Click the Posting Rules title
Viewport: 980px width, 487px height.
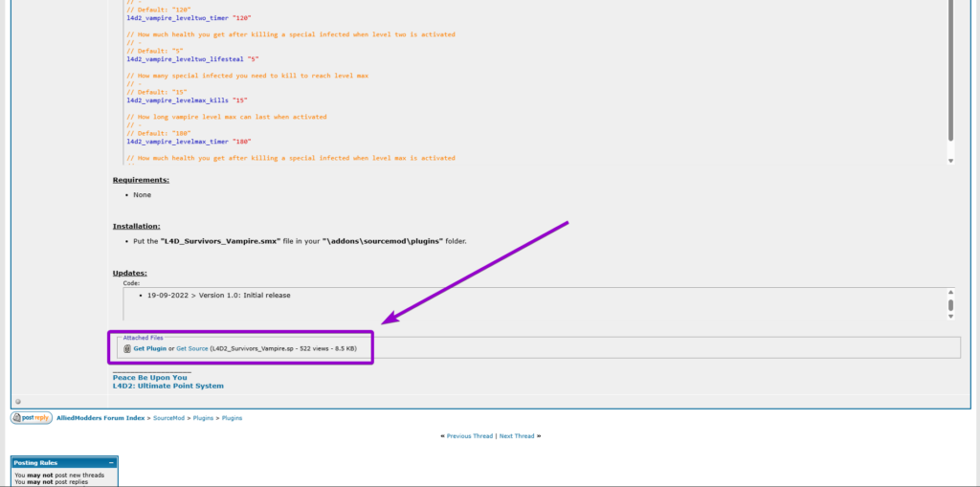(x=35, y=463)
